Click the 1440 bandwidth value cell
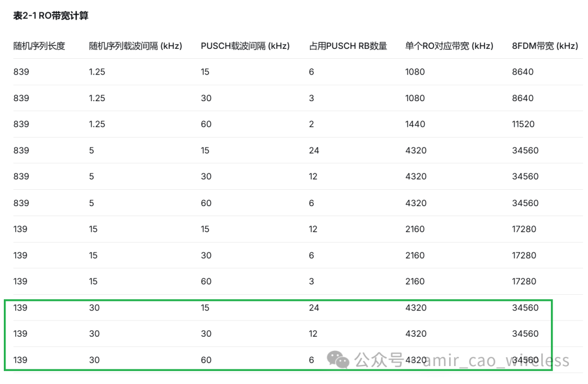 point(415,124)
